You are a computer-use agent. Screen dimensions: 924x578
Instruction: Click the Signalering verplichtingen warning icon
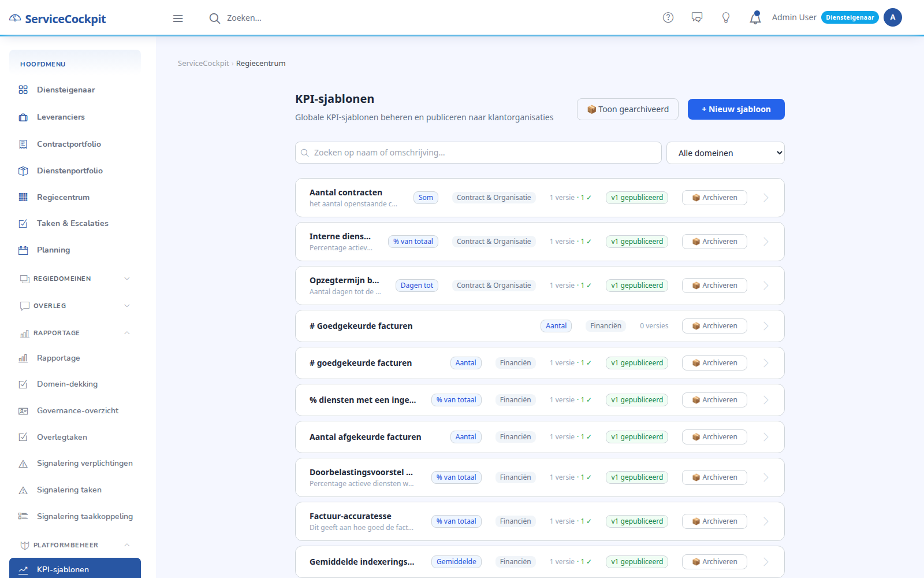point(23,464)
